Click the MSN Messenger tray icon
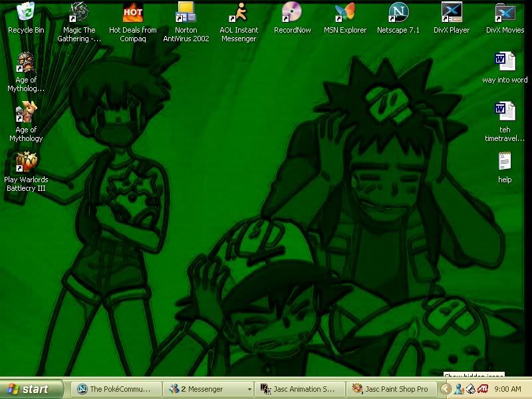This screenshot has height=399, width=532. point(459,389)
